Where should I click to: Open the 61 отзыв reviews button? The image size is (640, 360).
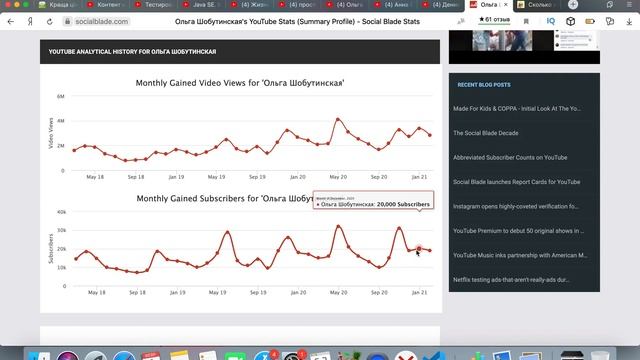(494, 20)
